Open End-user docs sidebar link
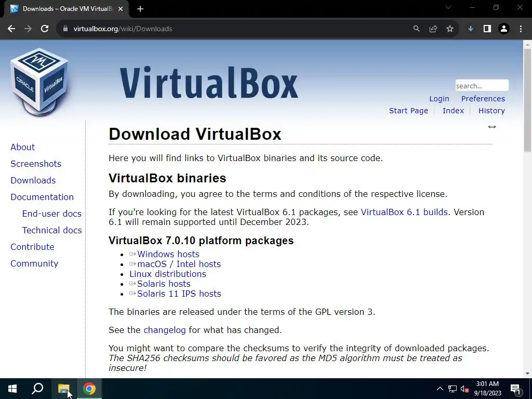The height and width of the screenshot is (399, 532). pos(51,214)
